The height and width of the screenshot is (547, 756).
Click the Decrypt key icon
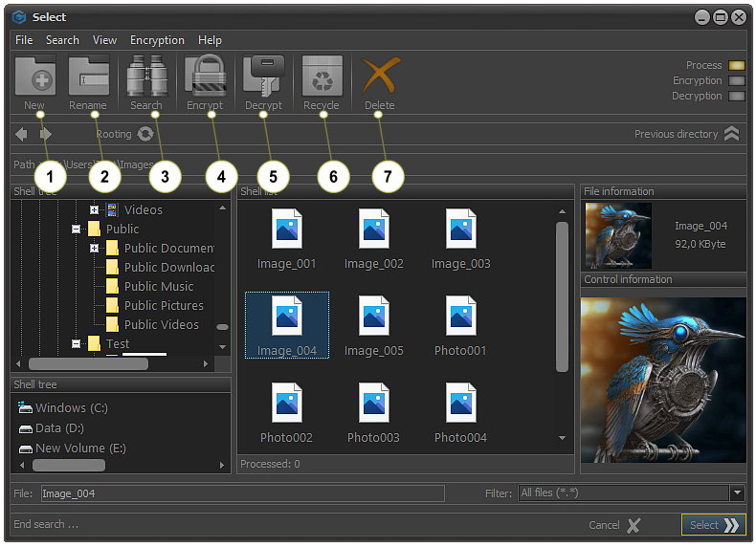coord(263,76)
